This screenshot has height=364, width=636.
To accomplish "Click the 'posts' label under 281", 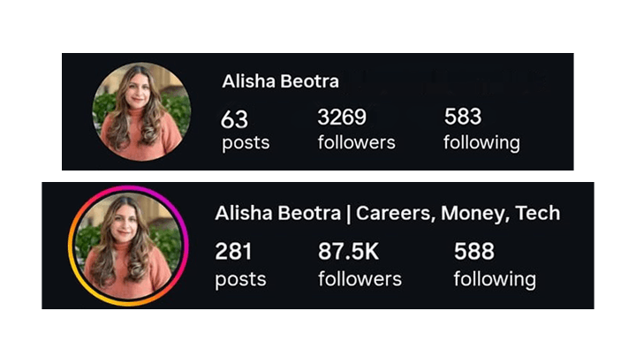I will (240, 279).
